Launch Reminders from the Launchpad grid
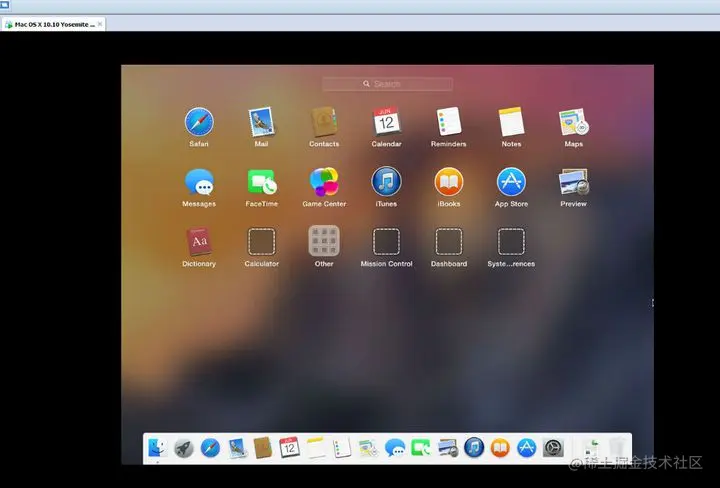This screenshot has width=720, height=488. coord(449,121)
